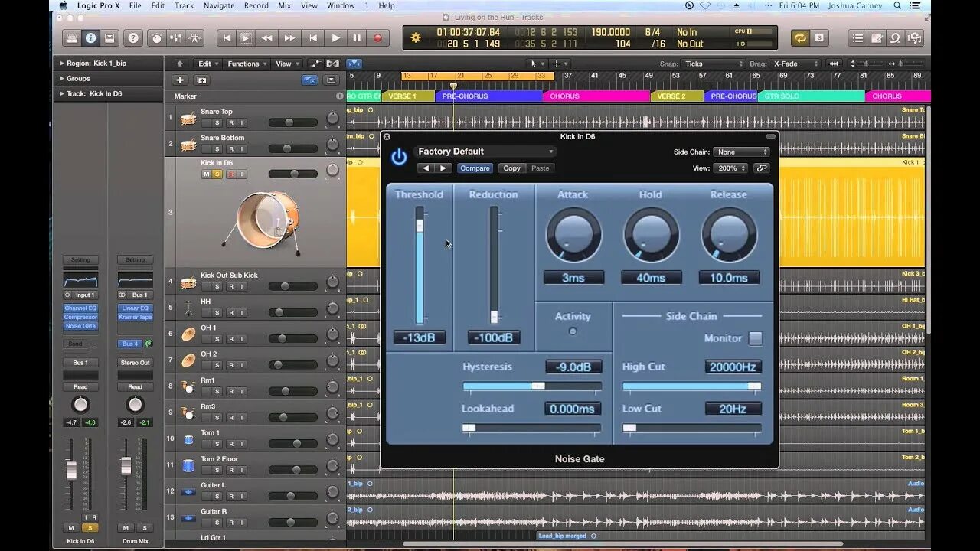This screenshot has height=551, width=980.
Task: Enable the Side Chain Monitor checkbox
Action: 755,338
